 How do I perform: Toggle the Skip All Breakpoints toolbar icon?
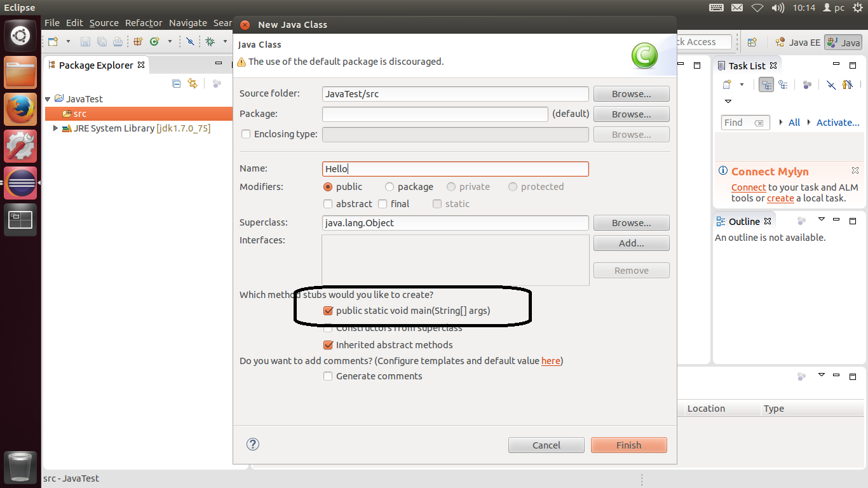coord(190,42)
